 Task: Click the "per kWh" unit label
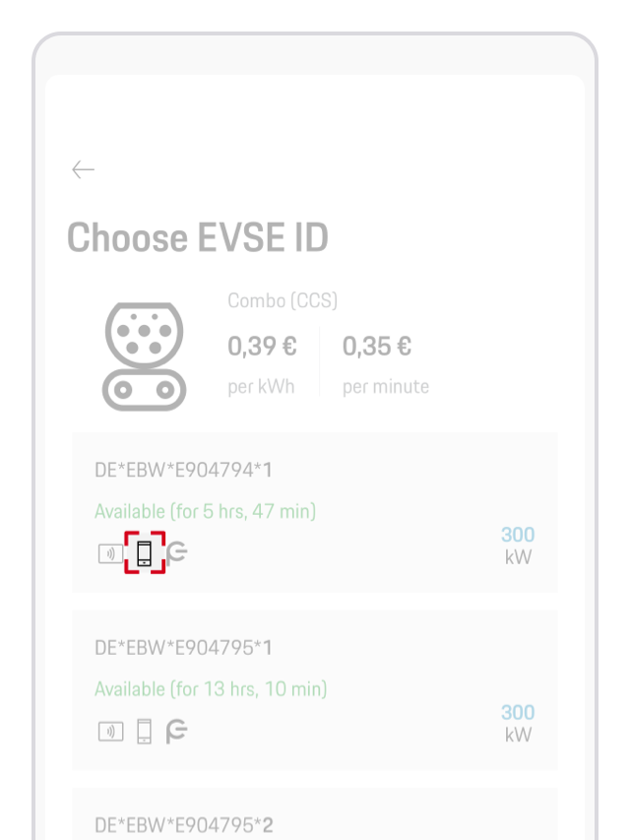[x=261, y=387]
